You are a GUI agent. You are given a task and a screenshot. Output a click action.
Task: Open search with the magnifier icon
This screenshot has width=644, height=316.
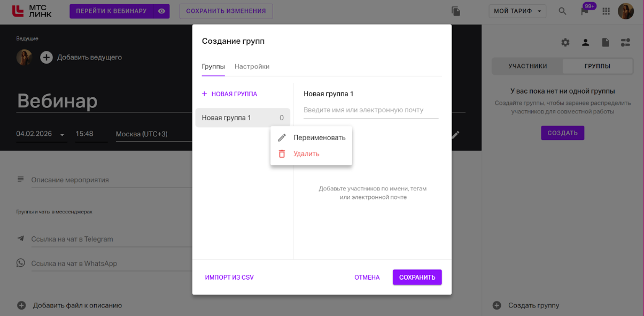(562, 11)
